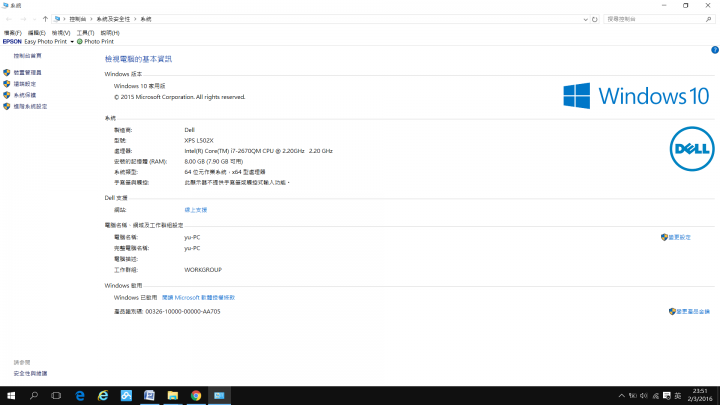Open recent locations dropdown next to Forward

34,19
